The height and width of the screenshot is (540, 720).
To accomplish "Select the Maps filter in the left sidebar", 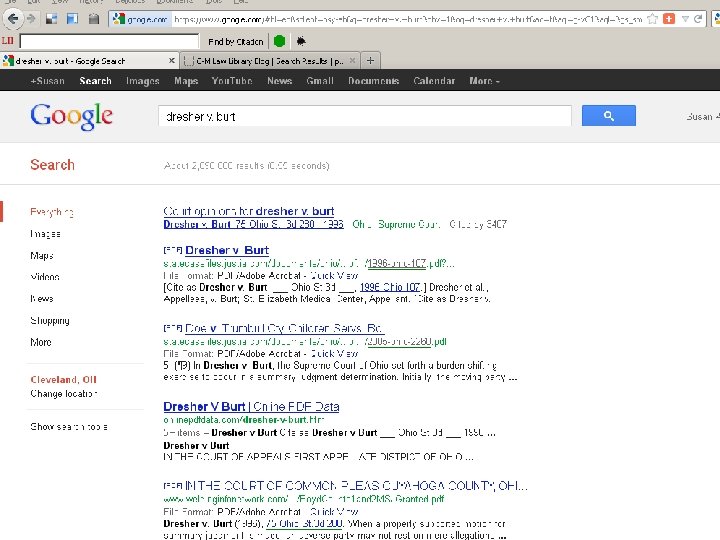I will pos(42,255).
